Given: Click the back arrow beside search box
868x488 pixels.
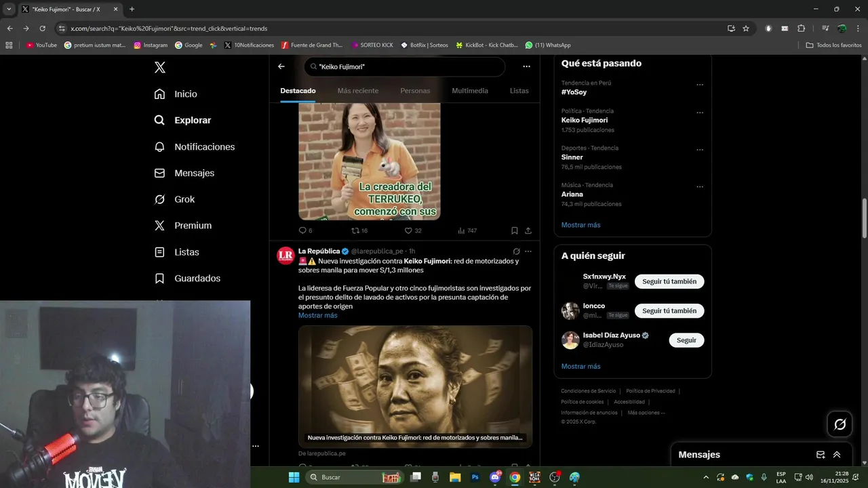Looking at the screenshot, I should click(281, 66).
